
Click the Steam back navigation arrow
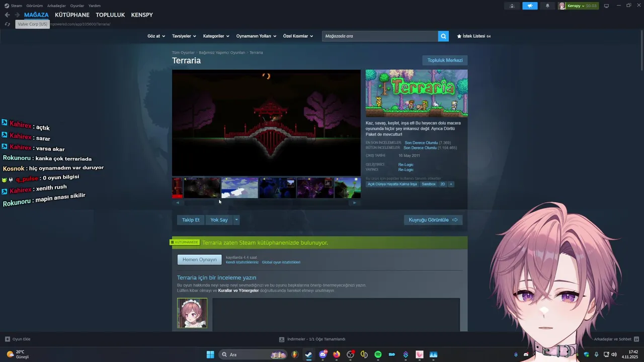pos(7,15)
